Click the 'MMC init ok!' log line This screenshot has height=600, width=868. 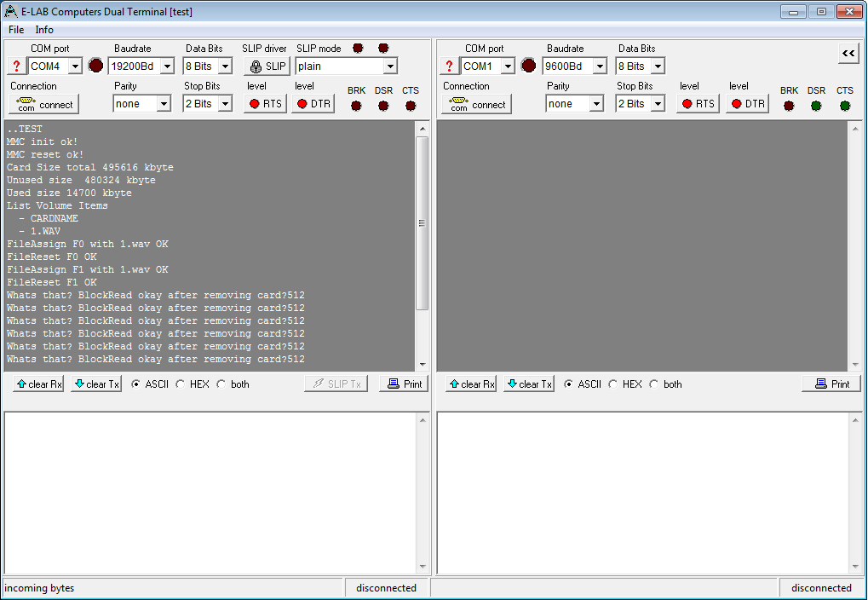tap(42, 141)
